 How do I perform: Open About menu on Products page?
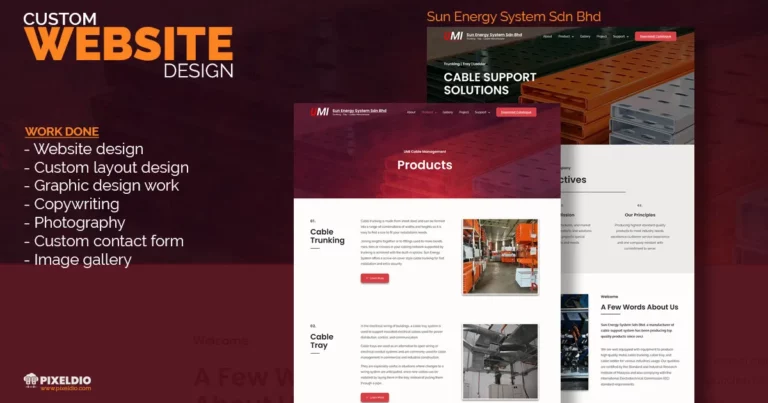(411, 112)
